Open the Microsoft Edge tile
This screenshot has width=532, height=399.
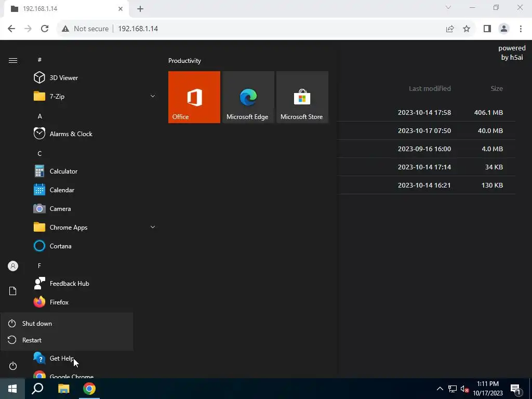click(x=248, y=97)
